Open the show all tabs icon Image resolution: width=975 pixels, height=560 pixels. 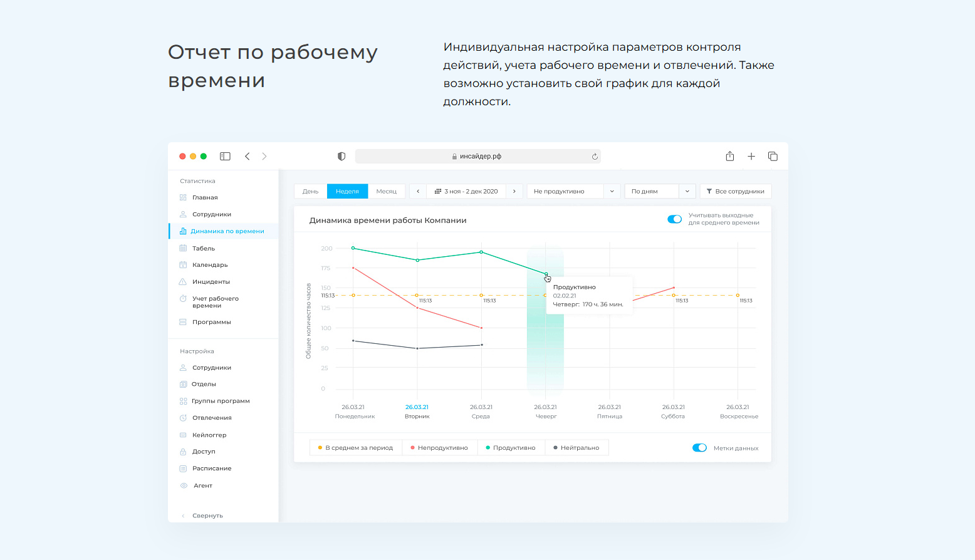point(773,157)
